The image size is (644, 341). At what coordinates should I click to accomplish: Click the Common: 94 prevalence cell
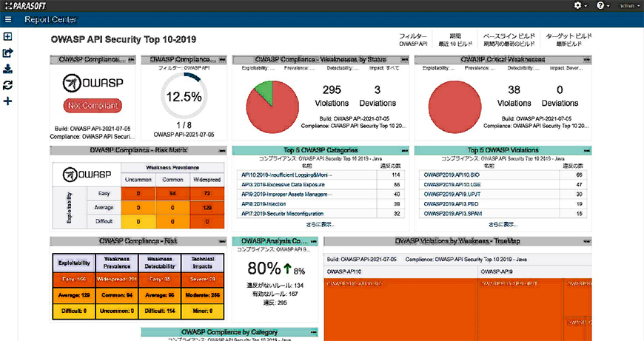(x=117, y=295)
